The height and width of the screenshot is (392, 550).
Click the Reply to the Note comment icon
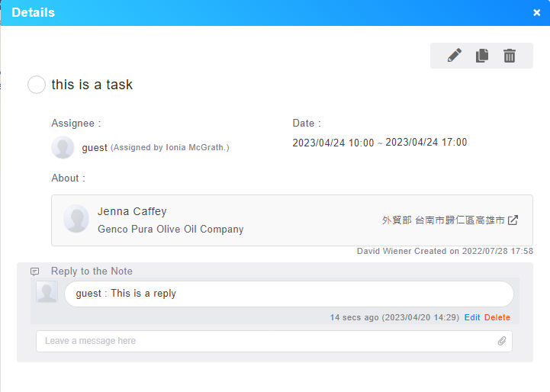pos(35,272)
